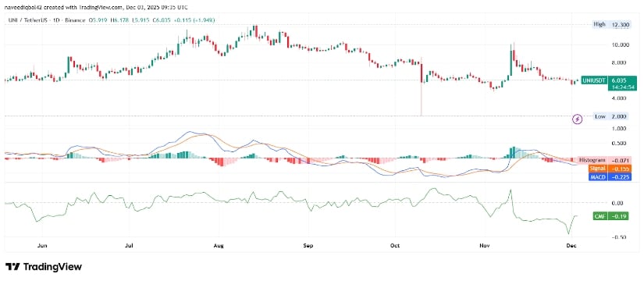Click the Jul label on time axis
This screenshot has width=644, height=281.
[x=129, y=246]
